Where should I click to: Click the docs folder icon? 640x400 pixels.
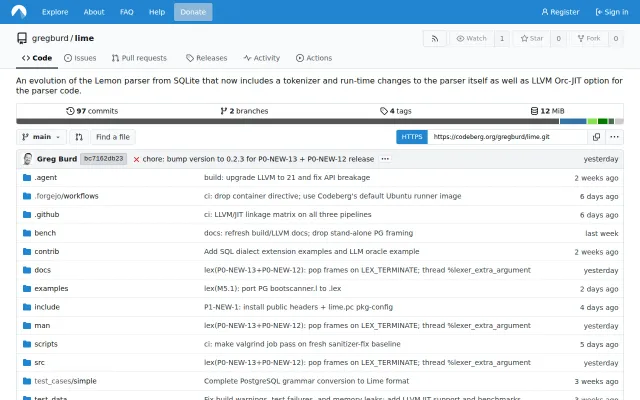pos(27,270)
